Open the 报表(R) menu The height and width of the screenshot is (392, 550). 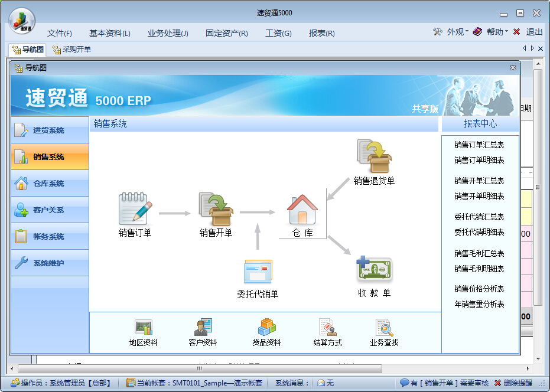(321, 33)
